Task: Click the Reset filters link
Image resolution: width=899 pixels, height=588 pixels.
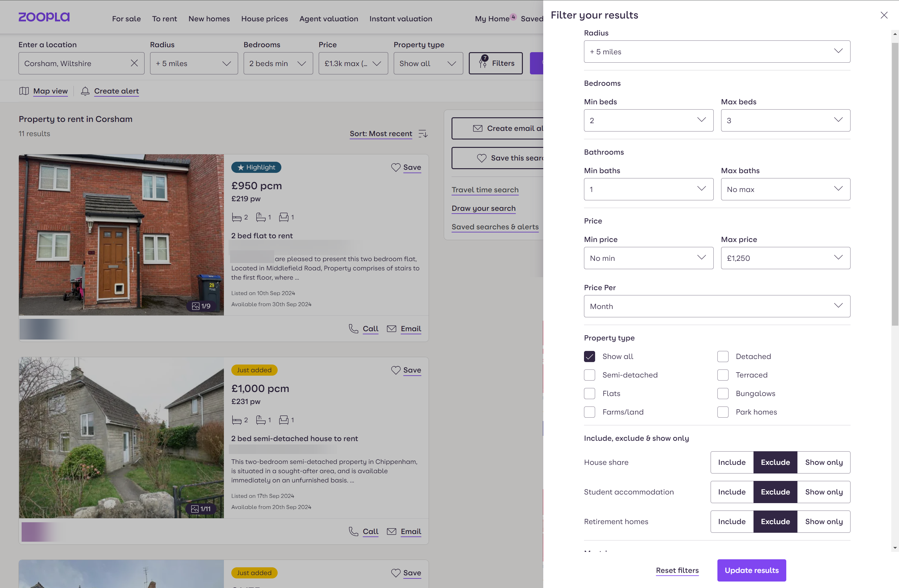Action: pyautogui.click(x=677, y=570)
